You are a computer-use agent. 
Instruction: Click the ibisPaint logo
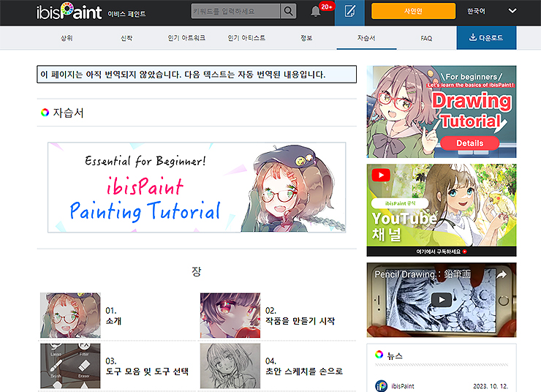[x=69, y=12]
